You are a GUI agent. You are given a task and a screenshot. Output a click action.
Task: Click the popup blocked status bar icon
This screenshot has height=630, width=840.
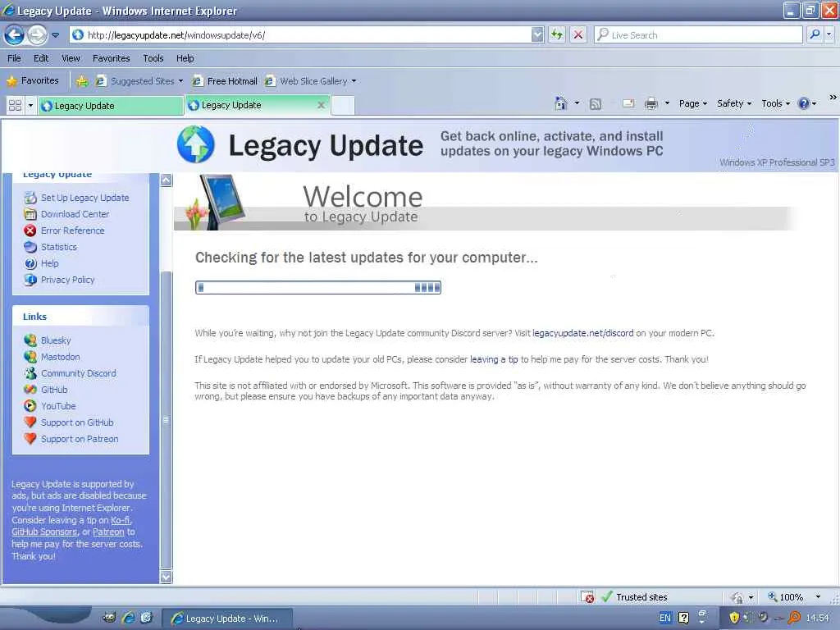coord(587,597)
